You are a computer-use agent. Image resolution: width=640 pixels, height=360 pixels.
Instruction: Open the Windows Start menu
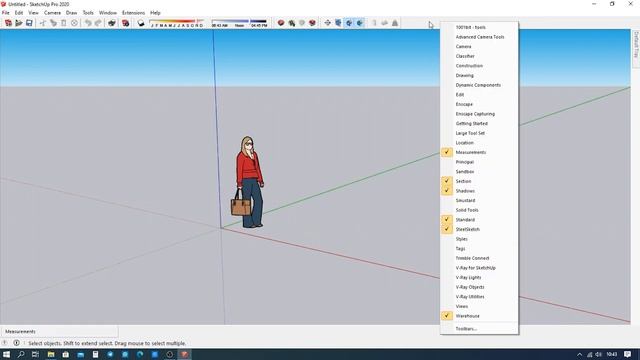click(x=6, y=354)
